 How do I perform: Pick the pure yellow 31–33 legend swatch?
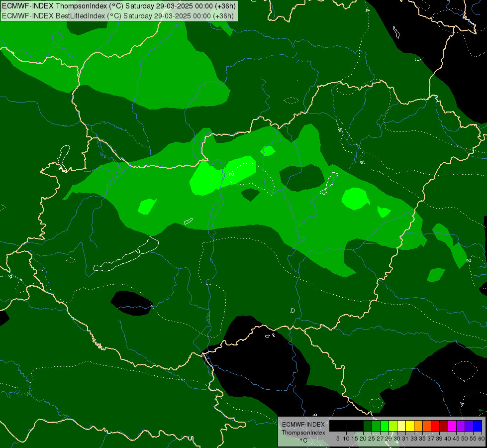coord(410,426)
